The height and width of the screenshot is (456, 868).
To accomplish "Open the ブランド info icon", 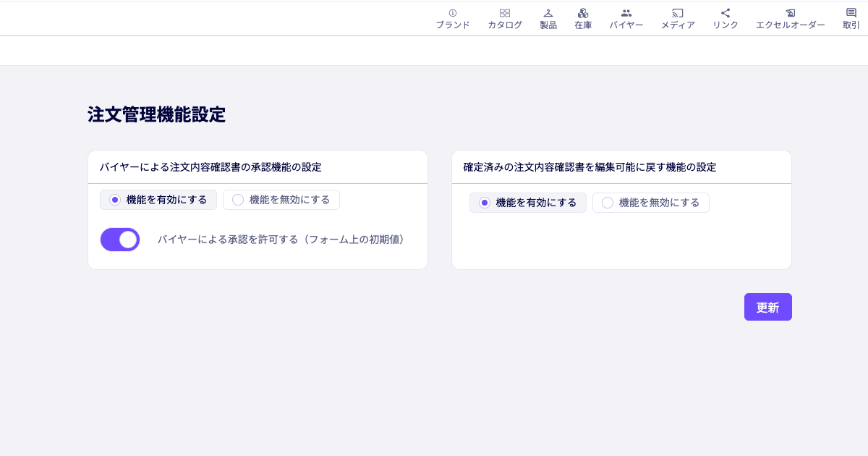I will point(453,13).
